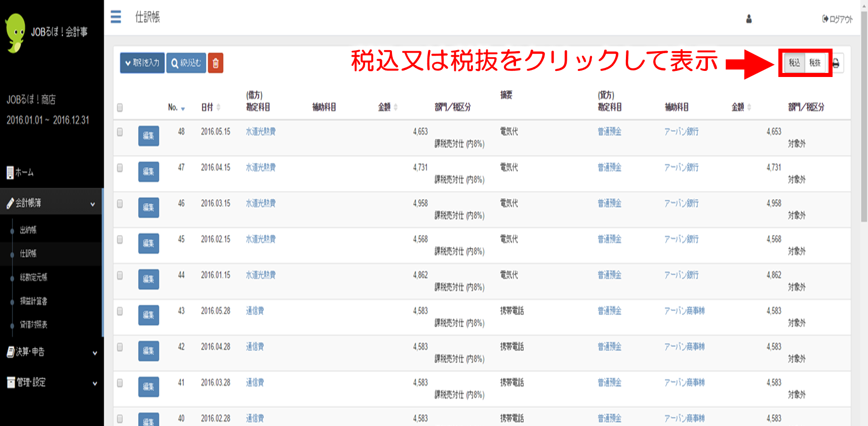The width and height of the screenshot is (868, 426).
Task: Sort by 日付 column arrows
Action: (x=218, y=107)
